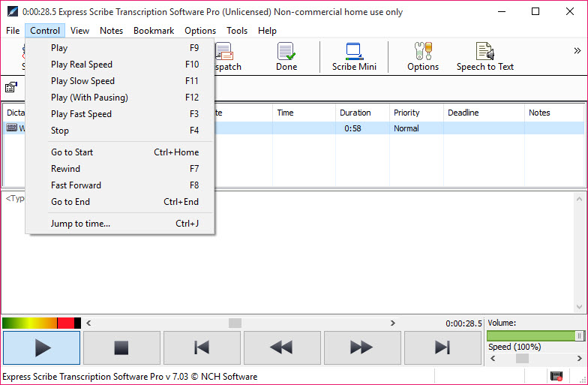Open the Notes menu
The height and width of the screenshot is (385, 588).
(111, 31)
